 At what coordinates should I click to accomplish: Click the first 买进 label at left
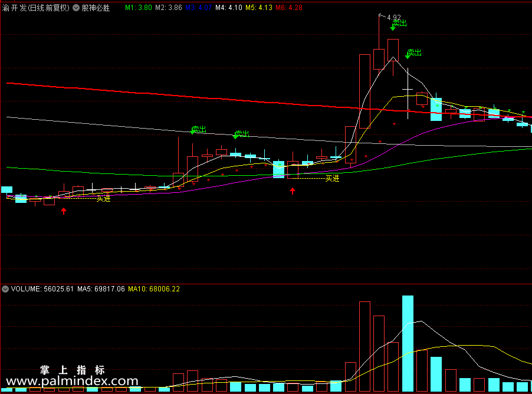point(103,199)
